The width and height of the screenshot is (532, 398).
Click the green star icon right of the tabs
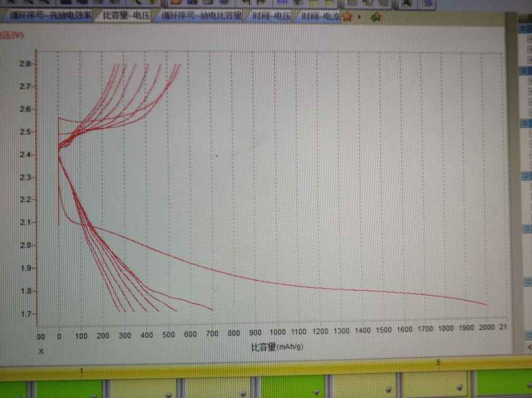[375, 17]
